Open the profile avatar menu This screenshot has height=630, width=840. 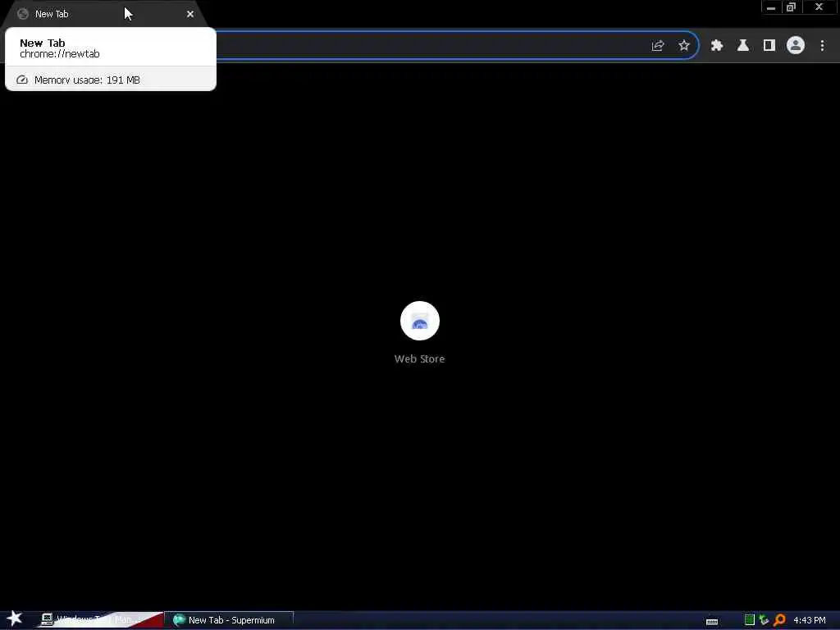(796, 45)
